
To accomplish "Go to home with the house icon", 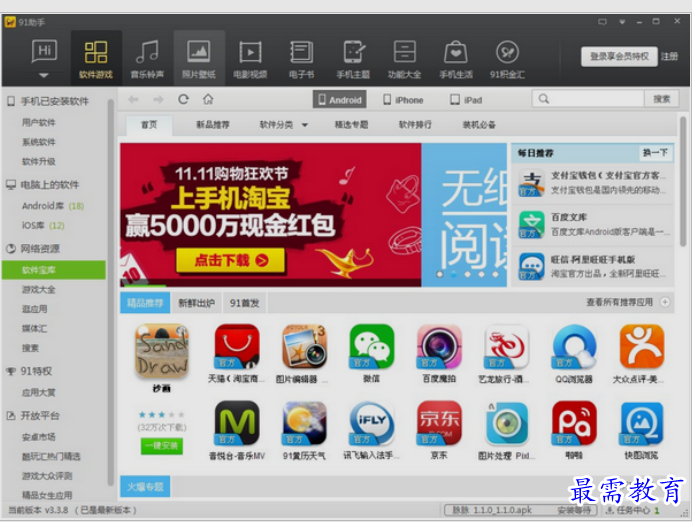I will click(x=208, y=99).
